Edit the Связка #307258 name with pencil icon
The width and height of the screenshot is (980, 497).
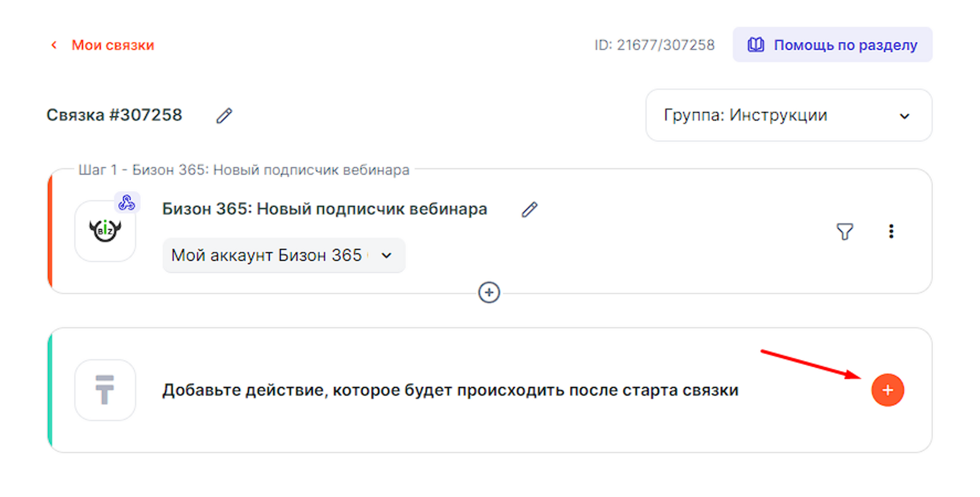[224, 116]
